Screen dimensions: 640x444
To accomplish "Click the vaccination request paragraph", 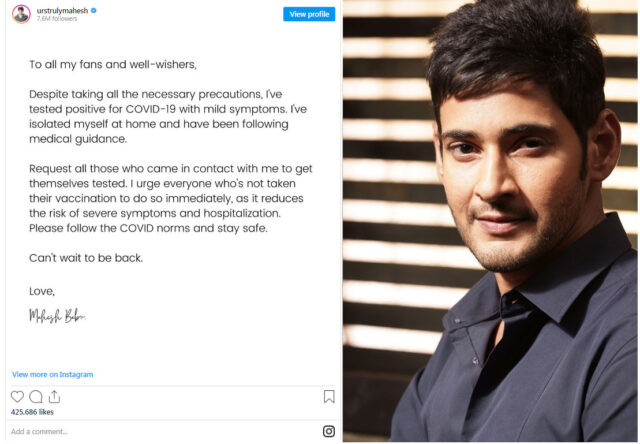I will [x=171, y=198].
